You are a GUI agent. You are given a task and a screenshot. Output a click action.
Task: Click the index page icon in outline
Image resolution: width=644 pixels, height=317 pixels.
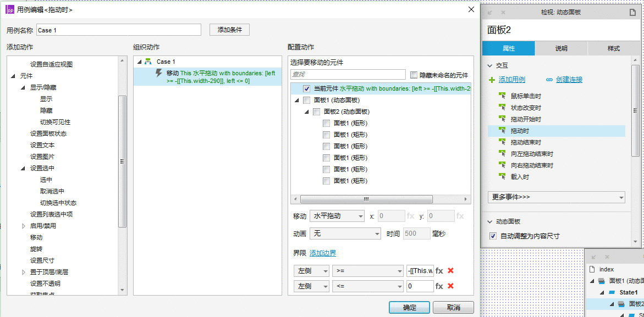[592, 269]
